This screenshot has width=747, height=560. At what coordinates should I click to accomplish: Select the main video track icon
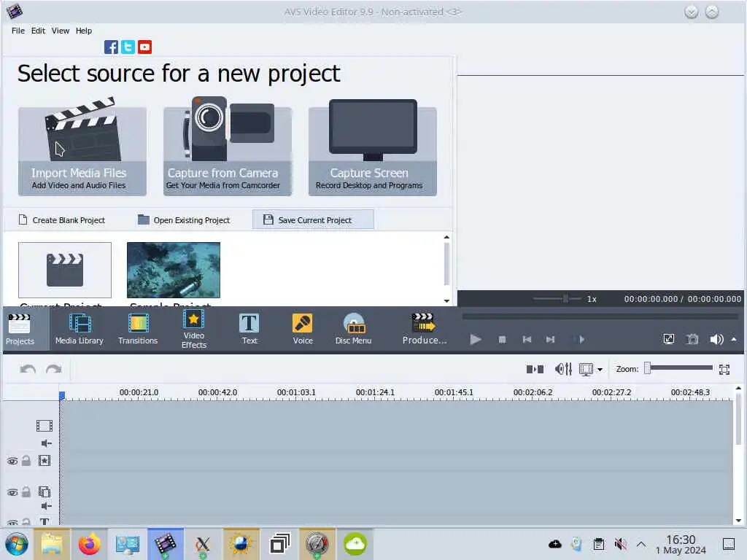pos(44,425)
